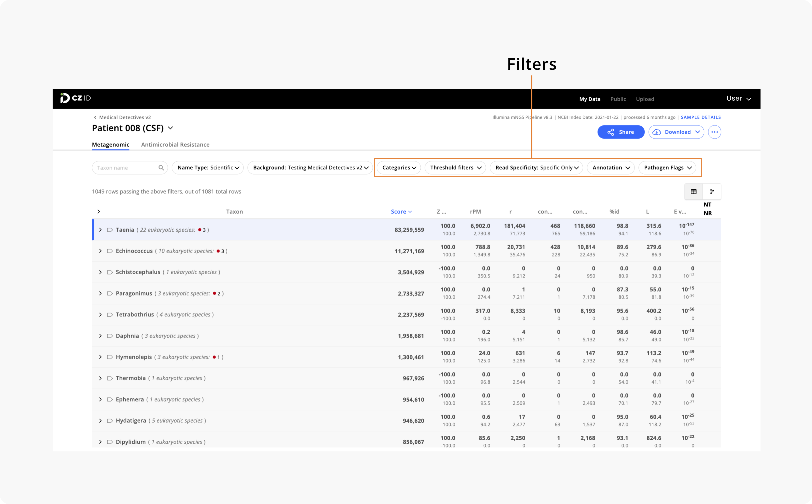
Task: Click the annotation tag icon for Dipylidium
Action: click(110, 442)
